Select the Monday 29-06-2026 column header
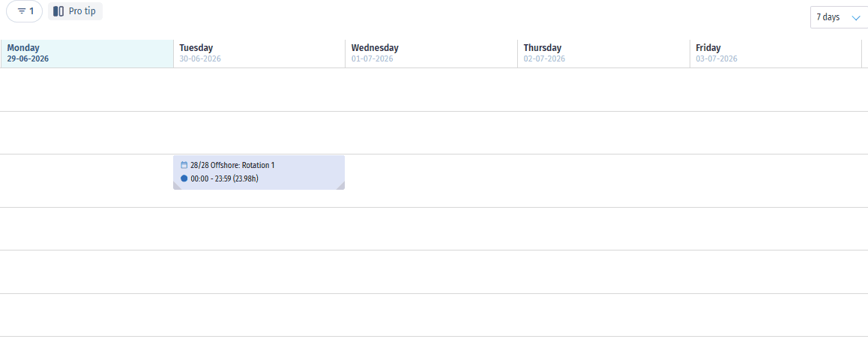This screenshot has height=351, width=868. pyautogui.click(x=88, y=54)
